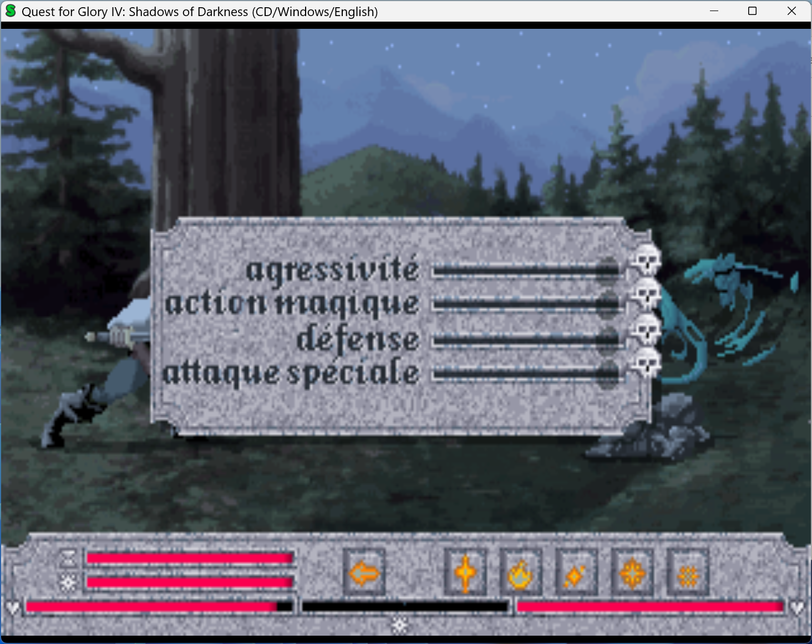Click the white starburst at bottom center
The height and width of the screenshot is (644, 812).
[x=399, y=626]
